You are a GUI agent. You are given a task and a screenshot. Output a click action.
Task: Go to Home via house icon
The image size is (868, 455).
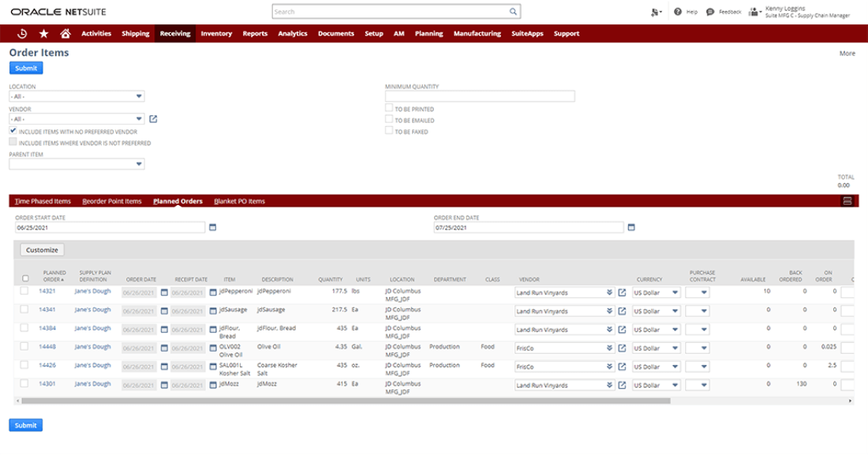point(65,34)
